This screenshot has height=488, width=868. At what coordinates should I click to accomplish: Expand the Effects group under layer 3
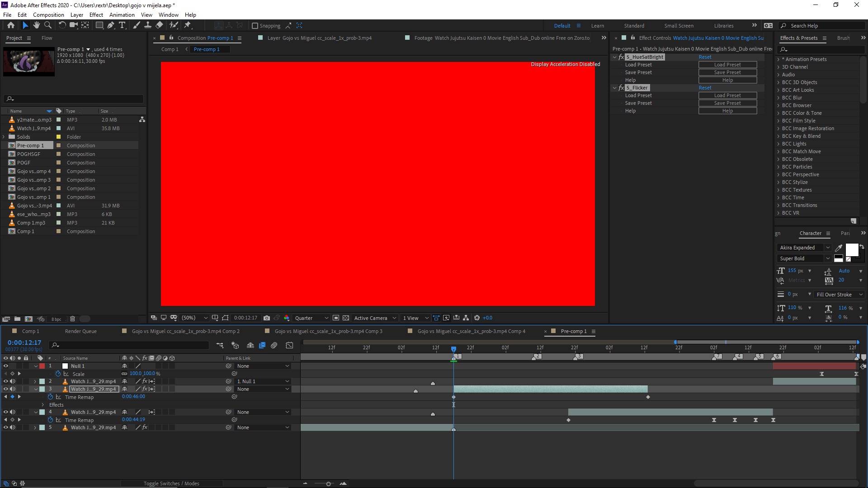43,404
